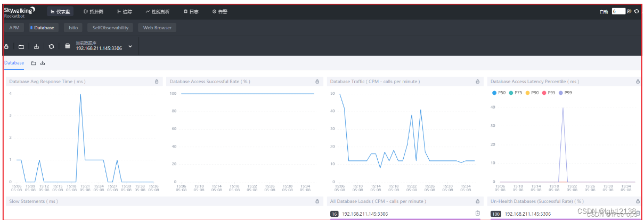Switch to the APM dashboard tab
Image resolution: width=644 pixels, height=220 pixels.
[14, 28]
